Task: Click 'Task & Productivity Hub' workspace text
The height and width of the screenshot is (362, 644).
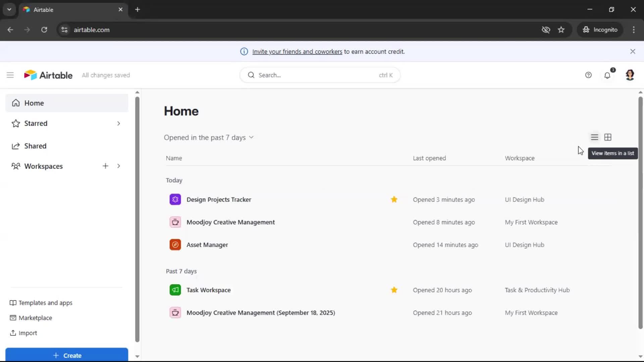Action: click(x=537, y=290)
